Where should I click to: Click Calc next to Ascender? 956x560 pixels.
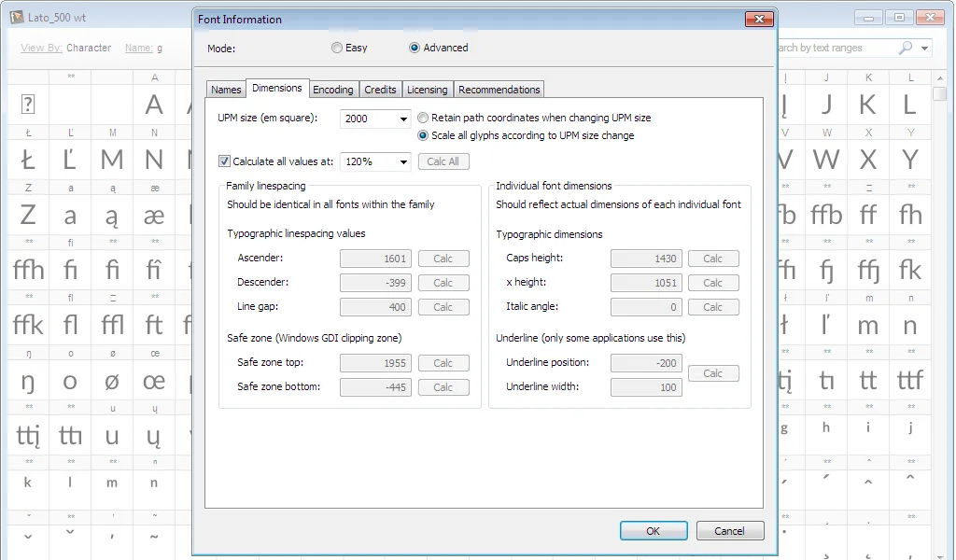tap(443, 258)
